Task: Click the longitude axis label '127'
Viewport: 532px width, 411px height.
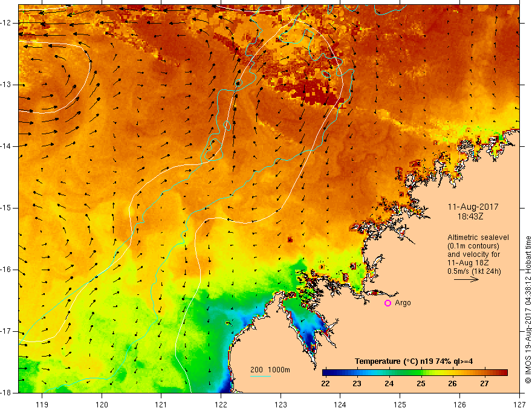Action: [519, 405]
